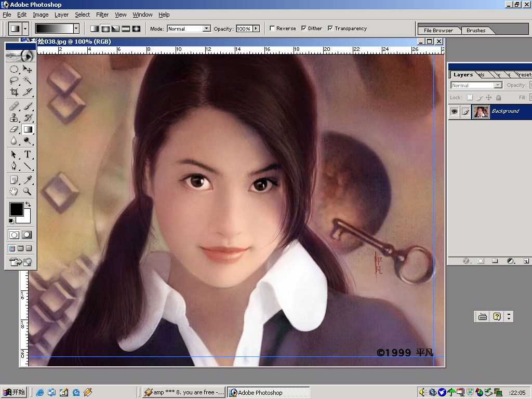
Task: Choose the Linear Gradient style
Action: click(x=95, y=29)
